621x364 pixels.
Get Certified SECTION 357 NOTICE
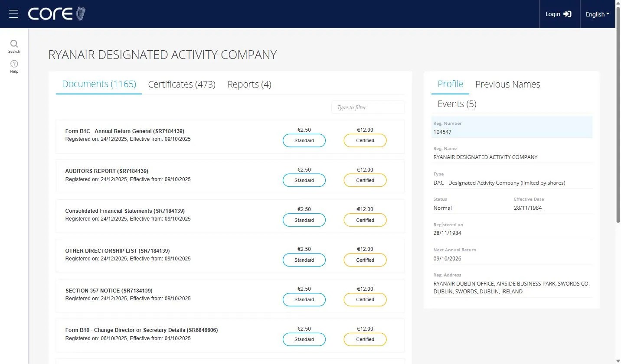coord(365,299)
